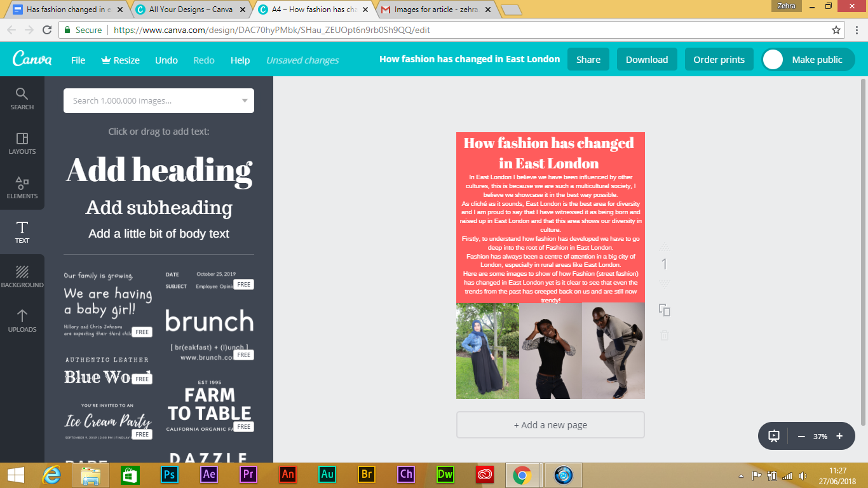Viewport: 868px width, 488px height.
Task: Select the middle photo of posing woman
Action: click(550, 351)
